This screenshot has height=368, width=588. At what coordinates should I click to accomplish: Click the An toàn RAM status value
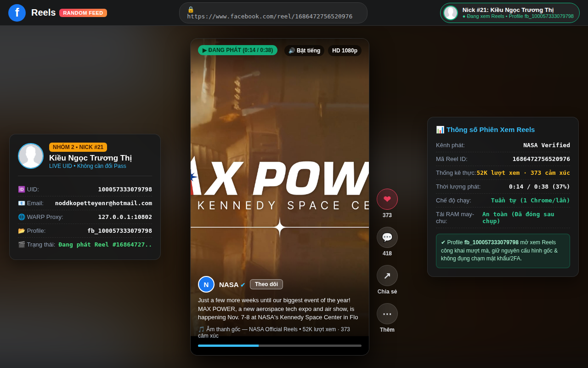pyautogui.click(x=526, y=218)
